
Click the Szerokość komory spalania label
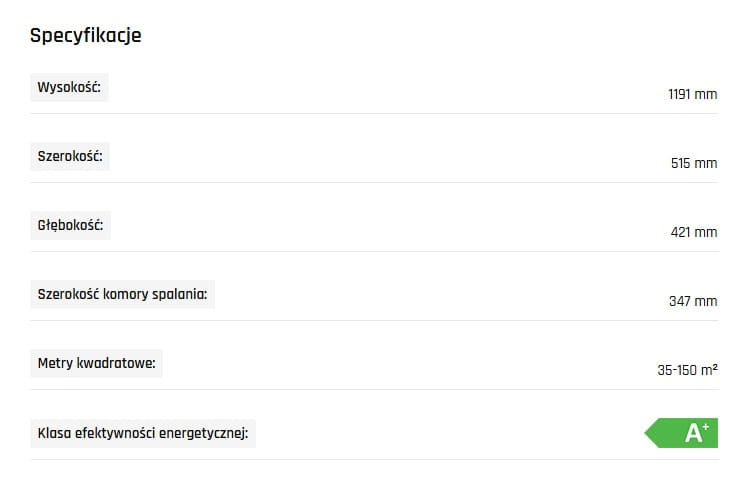tap(122, 294)
